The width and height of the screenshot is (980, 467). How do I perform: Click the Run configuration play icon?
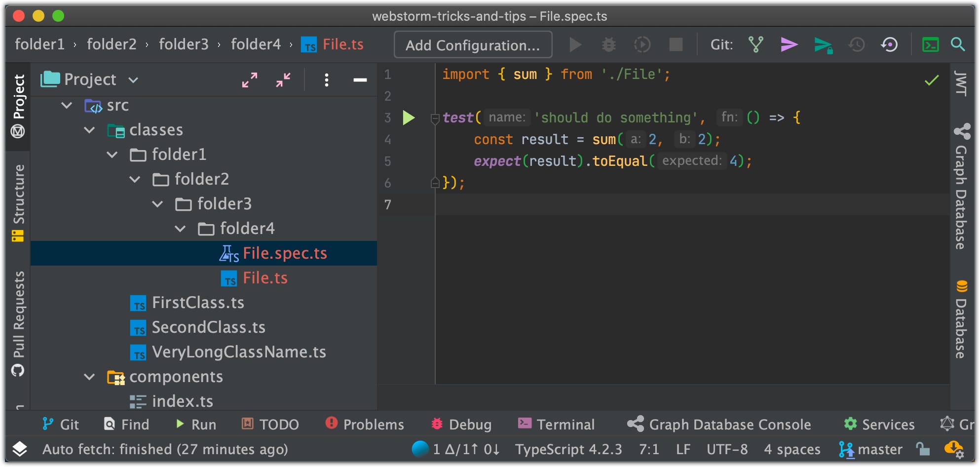pyautogui.click(x=575, y=45)
